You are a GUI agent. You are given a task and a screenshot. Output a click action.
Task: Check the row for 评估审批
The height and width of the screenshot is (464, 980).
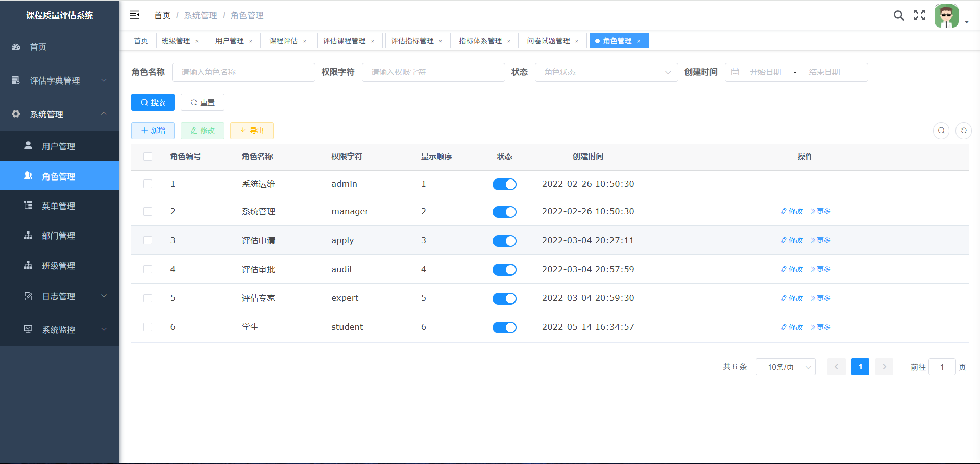[x=148, y=269]
